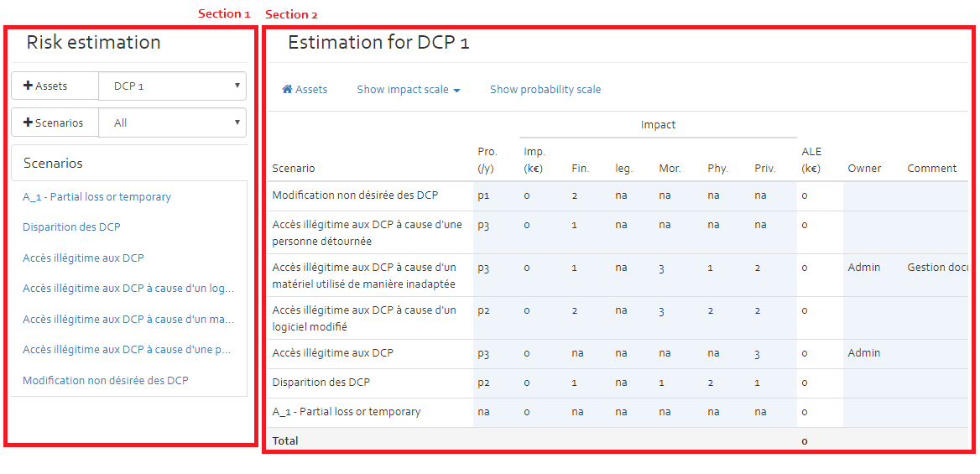Click the Scenarios panel heading
This screenshot has height=474, width=980.
(x=53, y=164)
